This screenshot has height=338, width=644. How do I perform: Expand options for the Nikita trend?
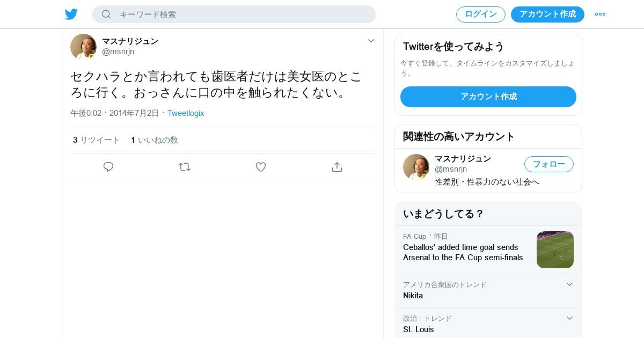click(569, 284)
